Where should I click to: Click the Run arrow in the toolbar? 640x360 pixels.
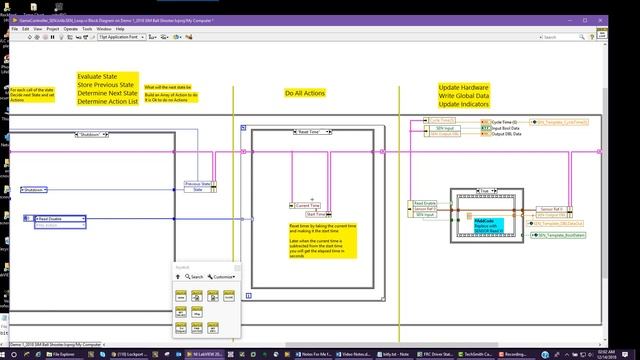(x=29, y=37)
